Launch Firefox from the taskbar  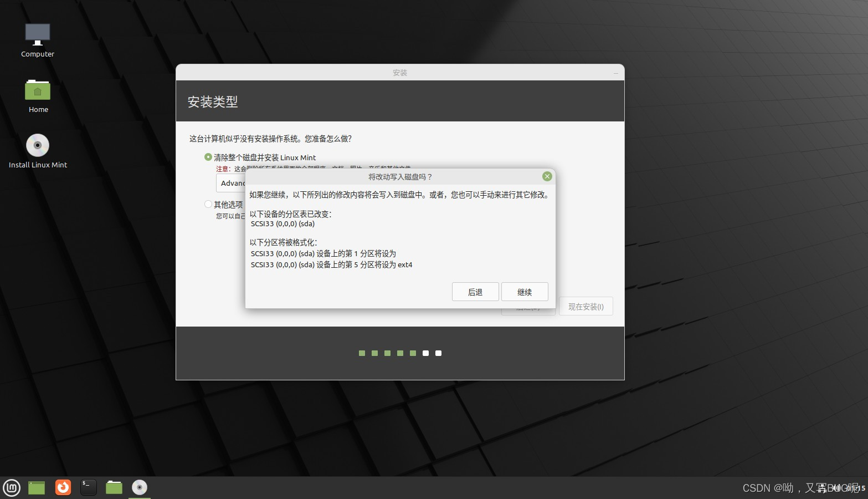[63, 487]
